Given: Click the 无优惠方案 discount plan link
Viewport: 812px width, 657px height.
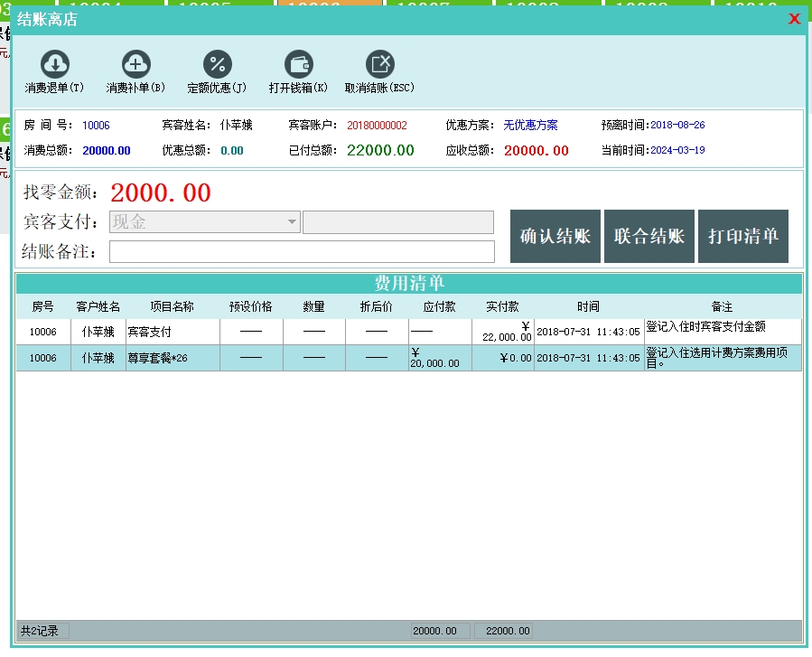Looking at the screenshot, I should [x=530, y=126].
